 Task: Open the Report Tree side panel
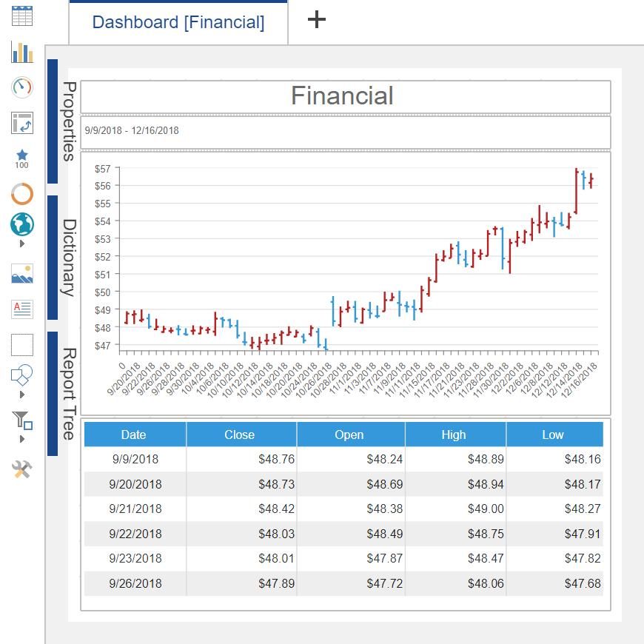click(x=61, y=394)
